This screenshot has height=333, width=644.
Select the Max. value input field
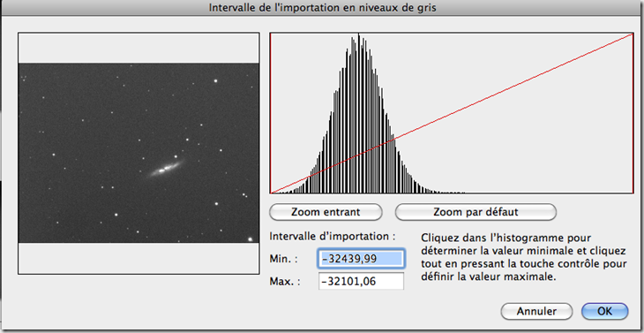coord(361,281)
